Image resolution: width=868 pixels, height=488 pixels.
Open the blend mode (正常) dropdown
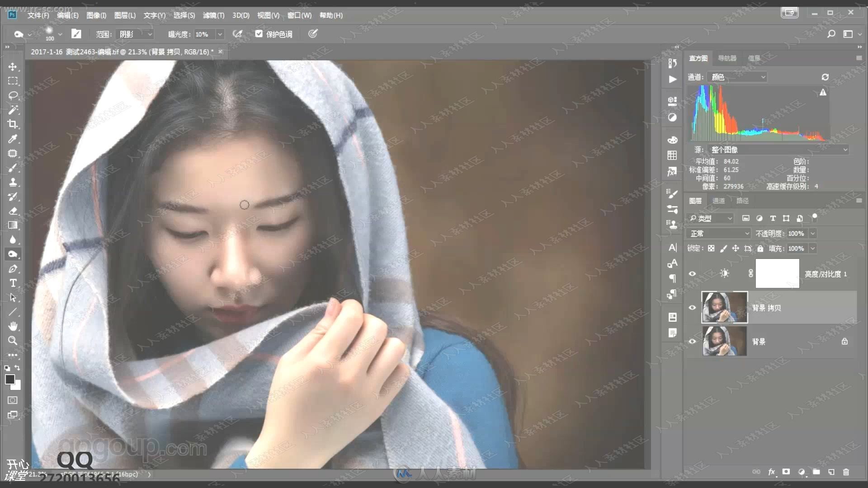(x=719, y=234)
